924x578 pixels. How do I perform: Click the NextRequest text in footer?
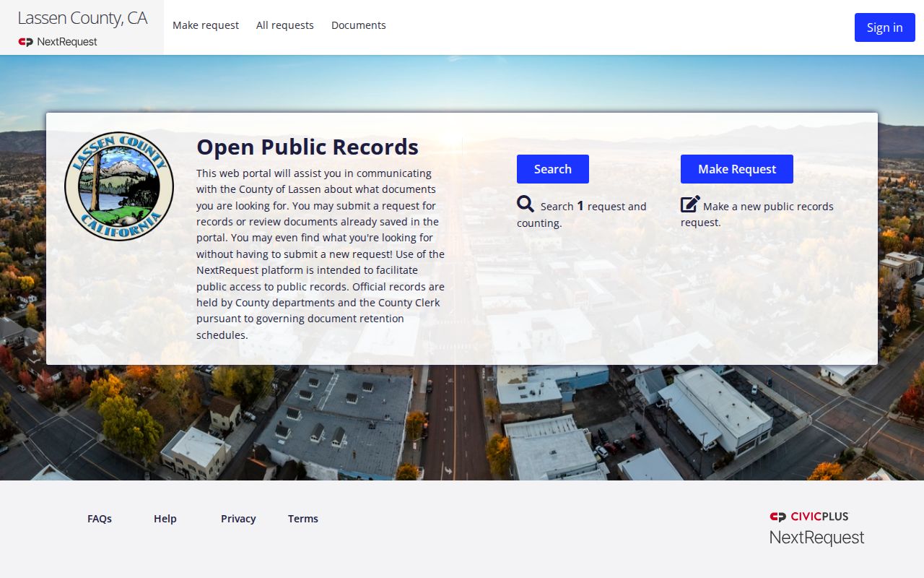point(816,538)
